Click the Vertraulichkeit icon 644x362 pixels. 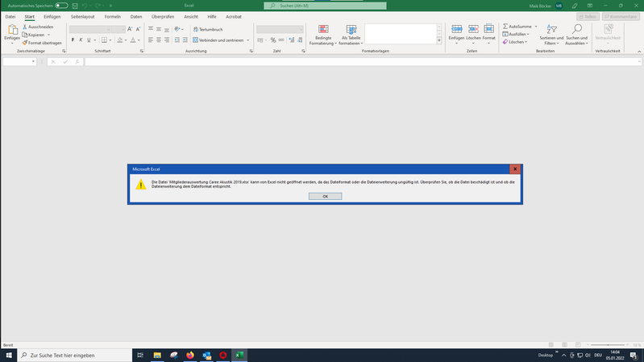coord(609,29)
